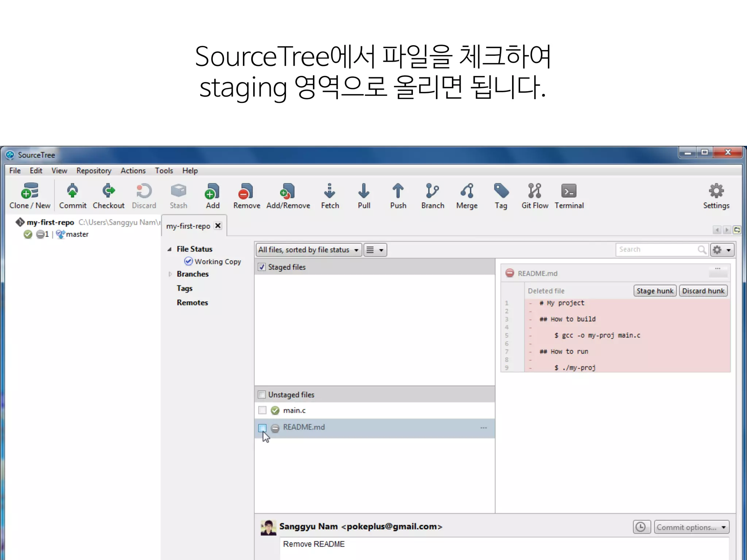Click the tab scroll left arrow

tap(717, 230)
